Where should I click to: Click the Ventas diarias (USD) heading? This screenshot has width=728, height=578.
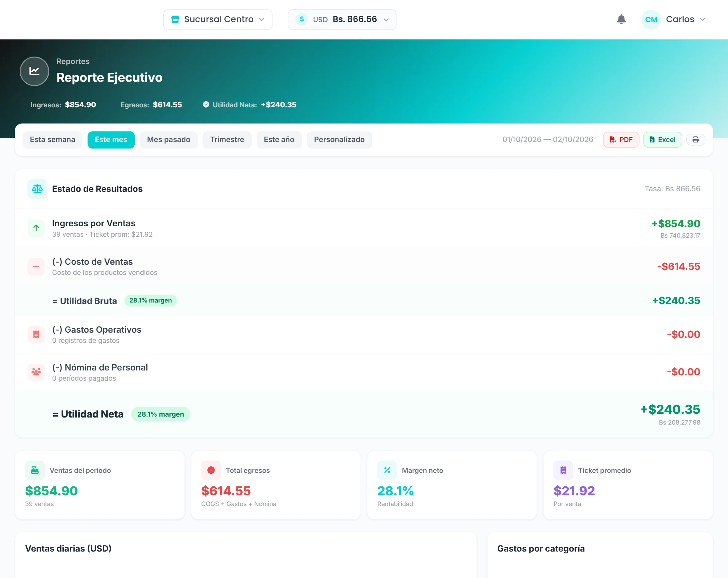pyautogui.click(x=68, y=548)
